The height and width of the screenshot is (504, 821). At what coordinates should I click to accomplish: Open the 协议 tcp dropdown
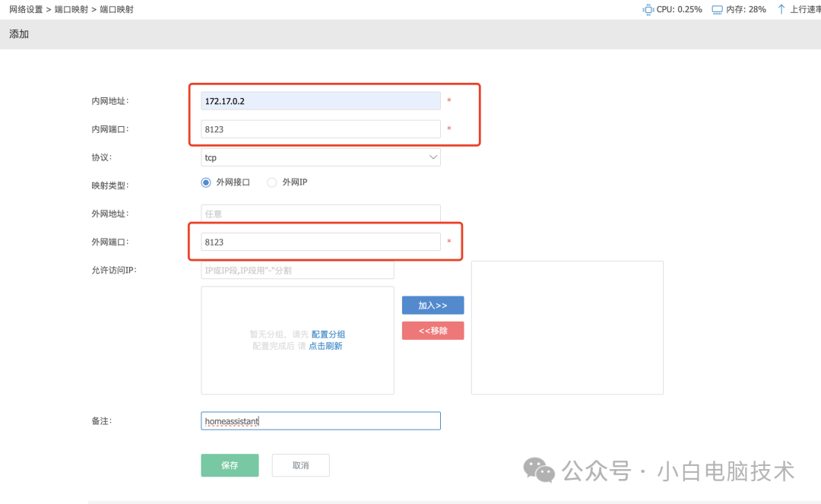click(x=321, y=157)
